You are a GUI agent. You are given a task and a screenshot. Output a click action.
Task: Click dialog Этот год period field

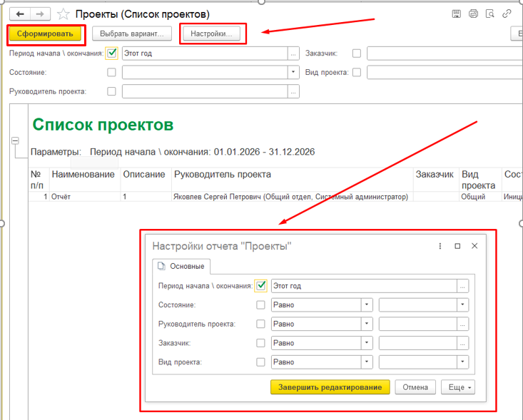[364, 286]
